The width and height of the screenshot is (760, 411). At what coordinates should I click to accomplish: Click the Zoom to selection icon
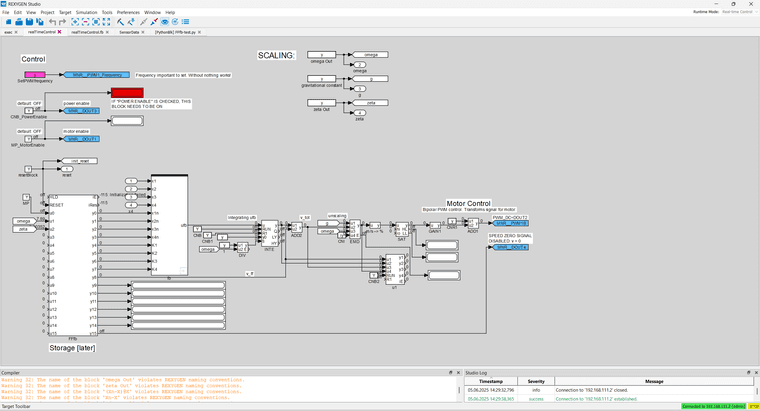96,22
